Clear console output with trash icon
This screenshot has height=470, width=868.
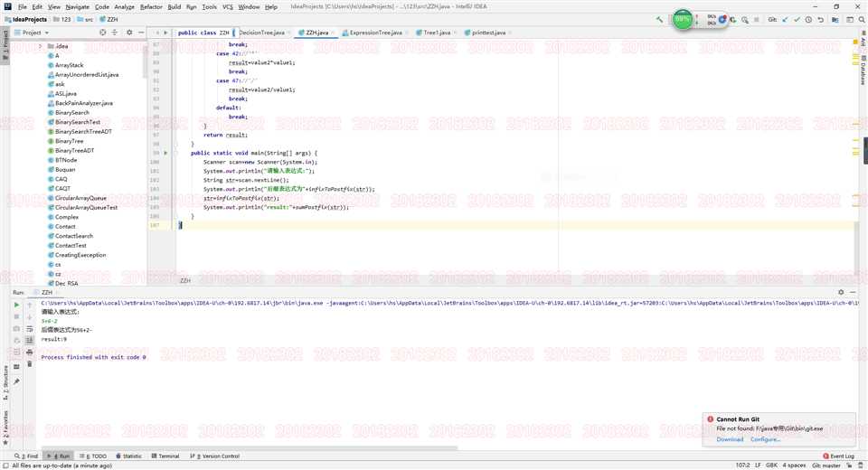pyautogui.click(x=29, y=363)
